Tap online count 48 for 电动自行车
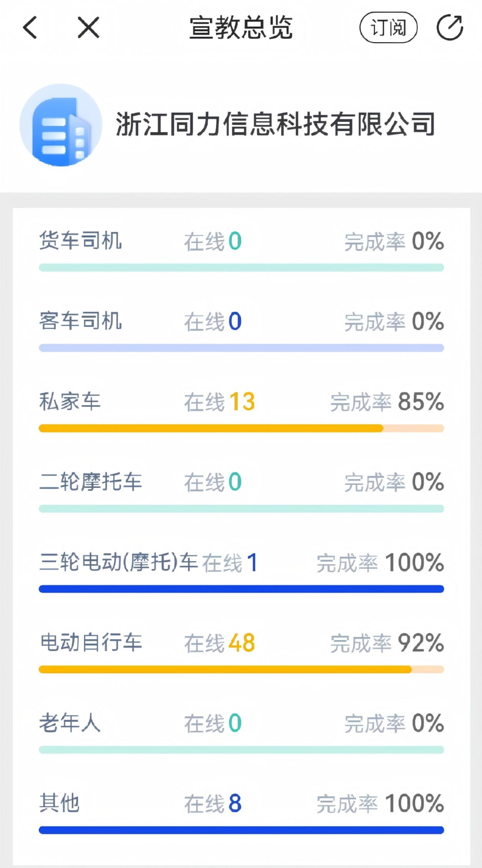Viewport: 482px width, 868px height. [242, 643]
